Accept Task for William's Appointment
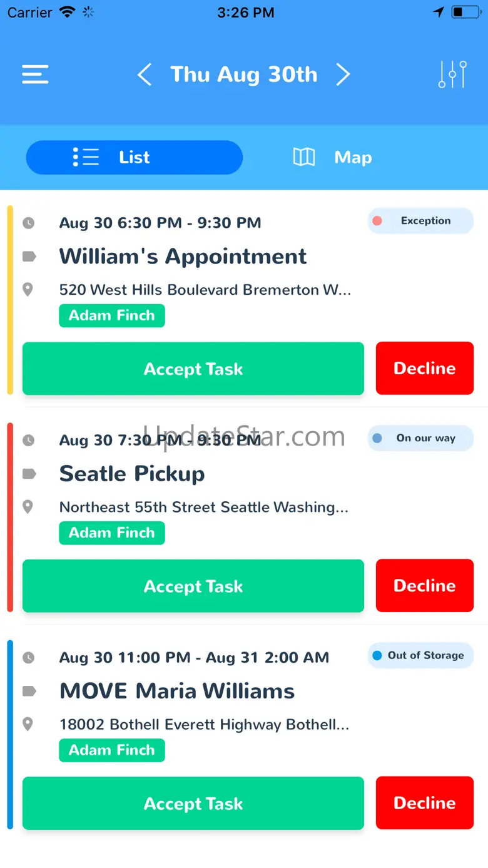The image size is (488, 868). [x=193, y=369]
